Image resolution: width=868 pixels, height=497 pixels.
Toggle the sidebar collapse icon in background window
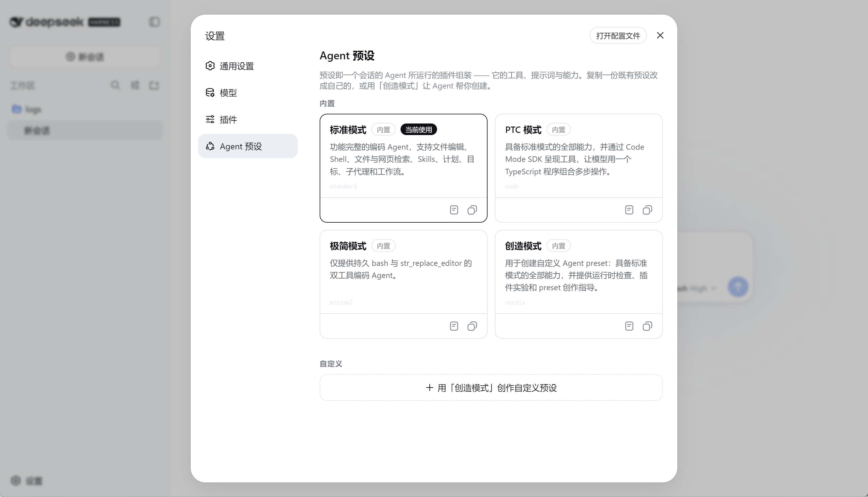[x=154, y=22]
